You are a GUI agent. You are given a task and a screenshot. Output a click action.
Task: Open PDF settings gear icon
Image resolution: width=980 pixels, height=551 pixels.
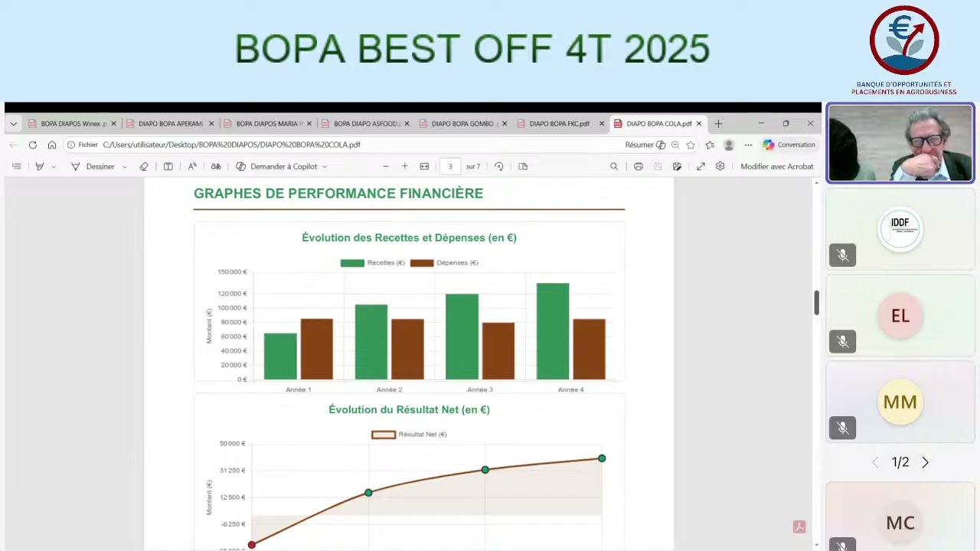(720, 166)
